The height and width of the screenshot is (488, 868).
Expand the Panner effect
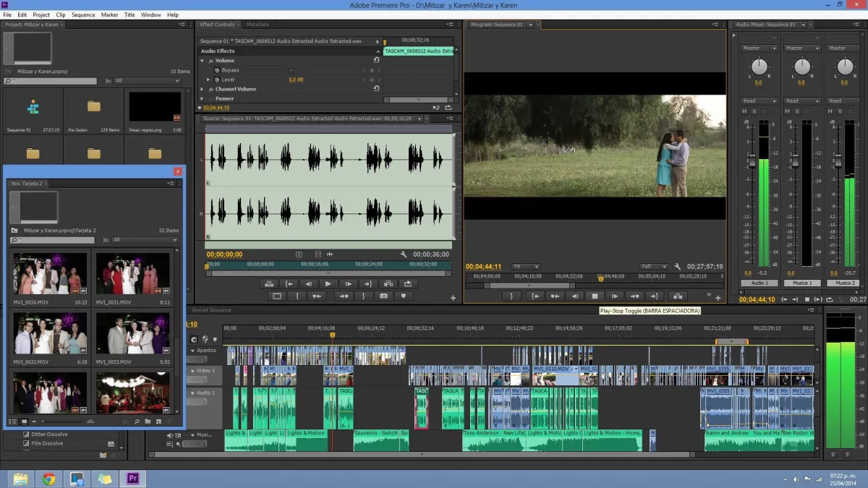[203, 98]
